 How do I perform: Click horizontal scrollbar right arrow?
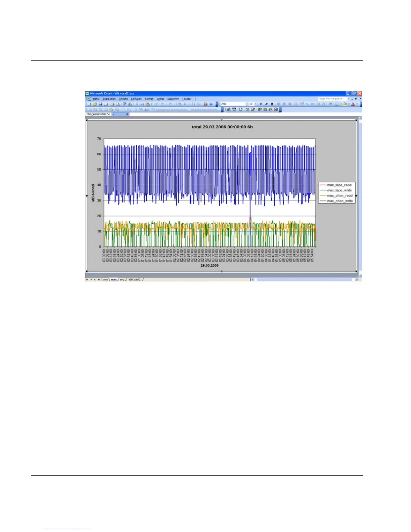tap(357, 279)
